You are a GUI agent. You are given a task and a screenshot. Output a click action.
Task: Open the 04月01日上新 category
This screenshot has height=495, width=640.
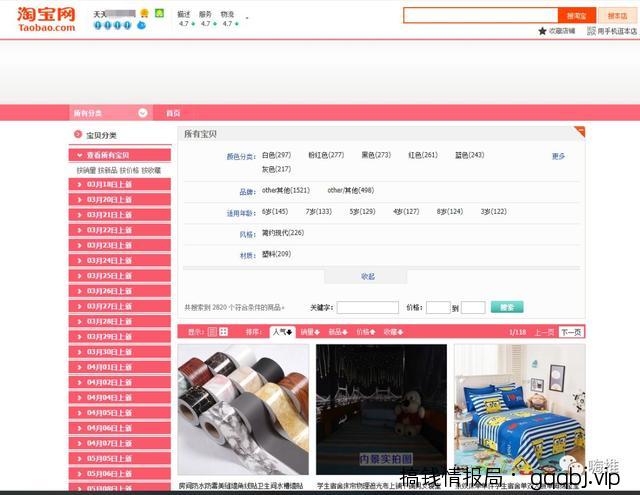120,367
